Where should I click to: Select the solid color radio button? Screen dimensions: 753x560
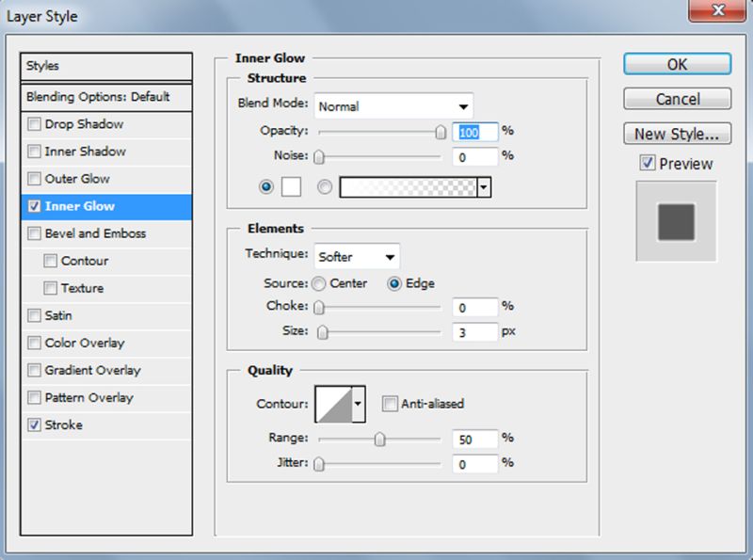click(x=266, y=186)
